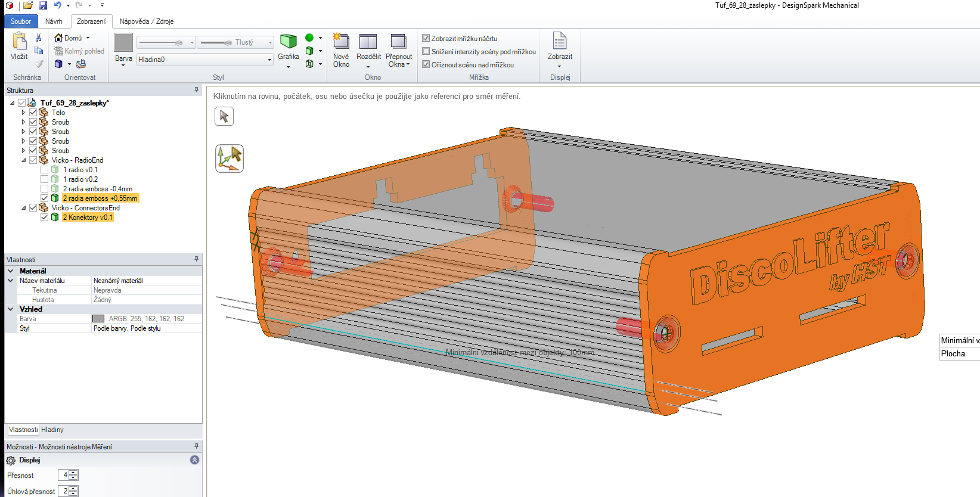980x497 pixels.
Task: Switch to the Hladiny panel tab
Action: (52, 430)
